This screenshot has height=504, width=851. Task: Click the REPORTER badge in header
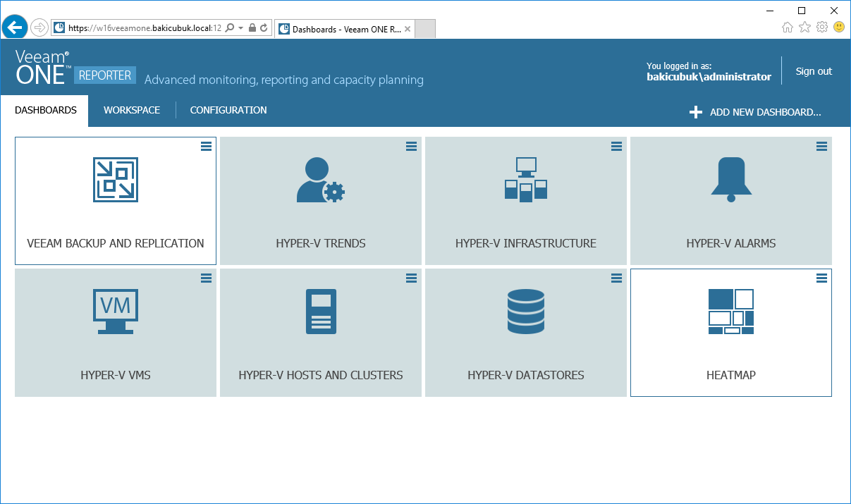(105, 75)
